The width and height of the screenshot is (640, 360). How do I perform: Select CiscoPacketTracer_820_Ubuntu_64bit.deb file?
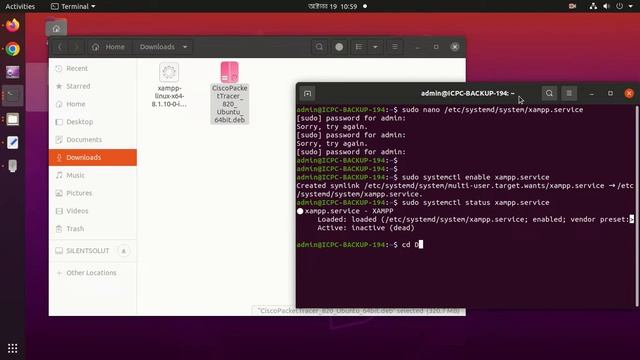229,93
